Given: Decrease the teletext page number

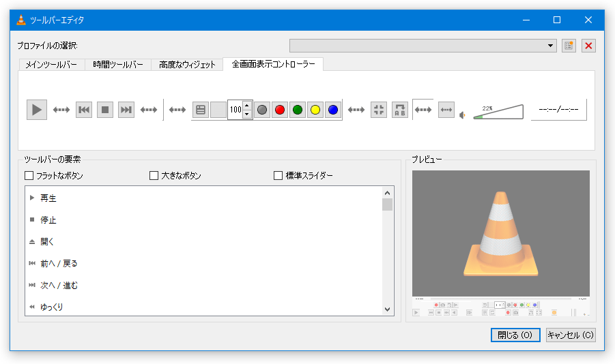Looking at the screenshot, I should click(x=246, y=115).
